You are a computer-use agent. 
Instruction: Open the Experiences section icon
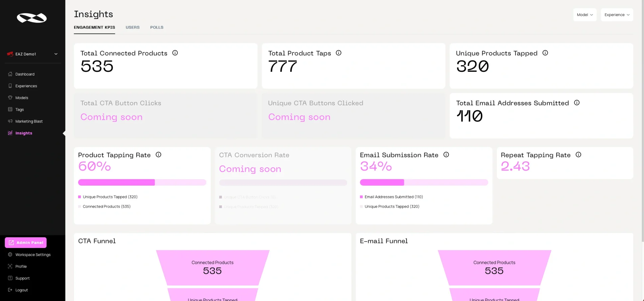[10, 86]
